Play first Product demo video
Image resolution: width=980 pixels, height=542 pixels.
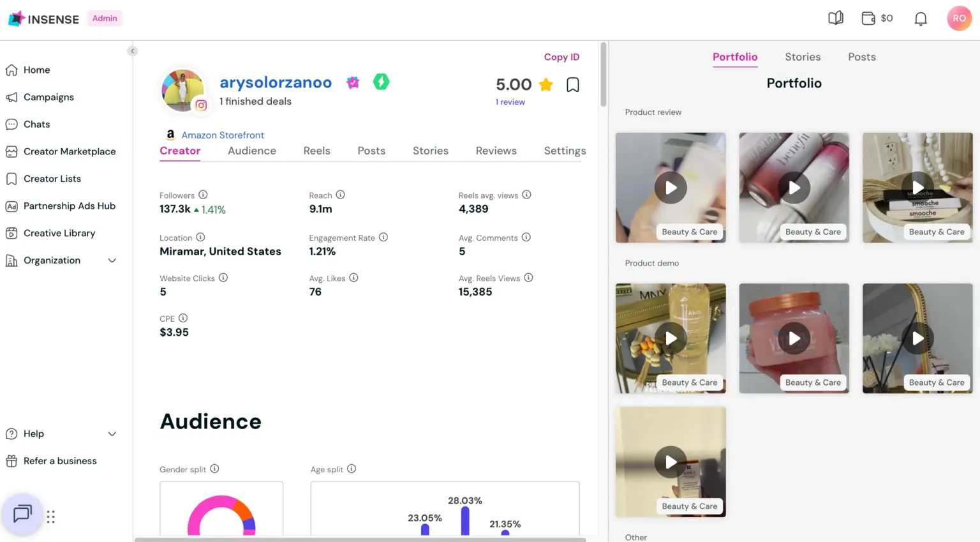pos(671,338)
